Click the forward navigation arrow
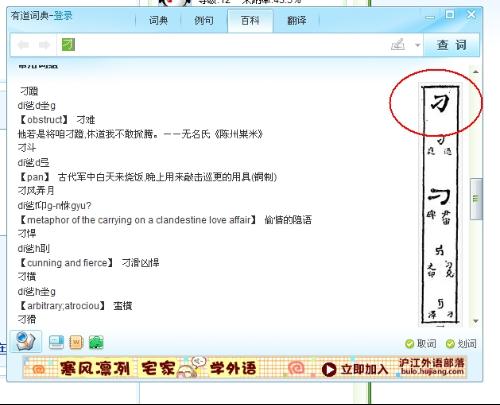 pyautogui.click(x=44, y=45)
